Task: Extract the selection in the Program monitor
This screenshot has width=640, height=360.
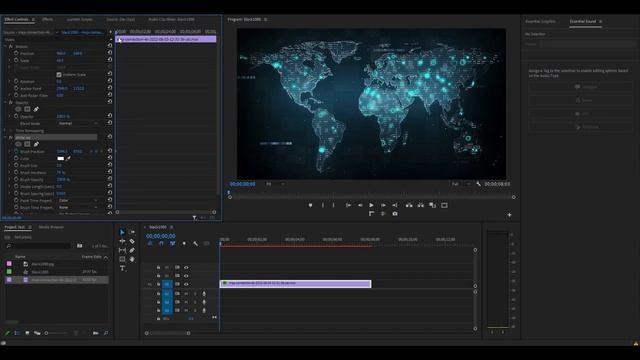Action: 420,205
